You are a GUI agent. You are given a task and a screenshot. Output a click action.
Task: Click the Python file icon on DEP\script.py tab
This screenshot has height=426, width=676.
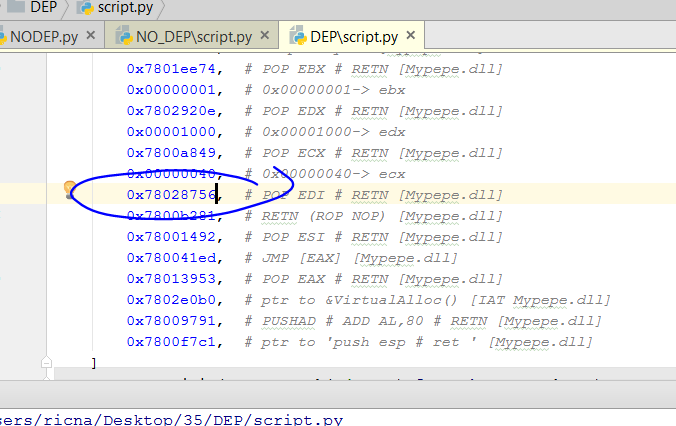coord(297,37)
